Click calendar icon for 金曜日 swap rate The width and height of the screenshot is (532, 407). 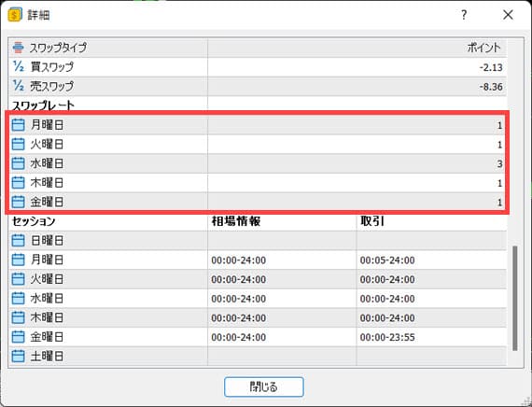(x=18, y=202)
